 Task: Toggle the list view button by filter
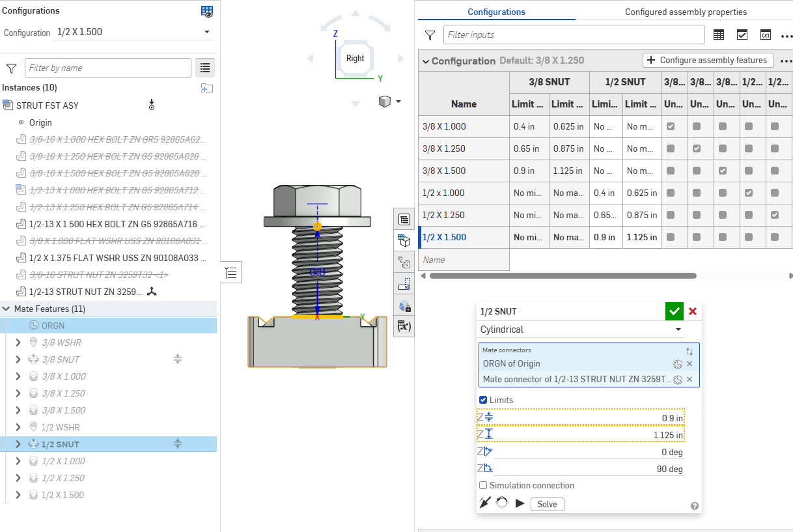click(x=205, y=68)
